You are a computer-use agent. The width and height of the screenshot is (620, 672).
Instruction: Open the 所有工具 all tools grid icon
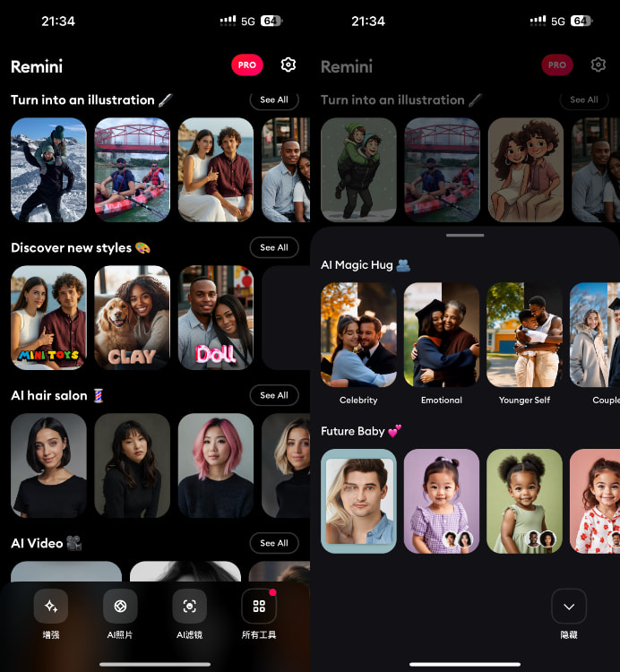(259, 606)
